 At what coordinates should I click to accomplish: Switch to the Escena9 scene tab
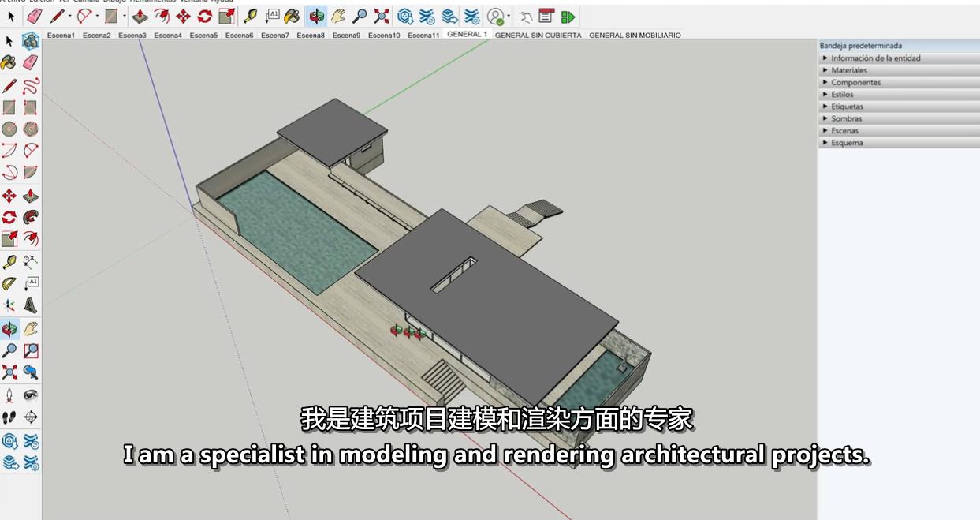(x=346, y=36)
